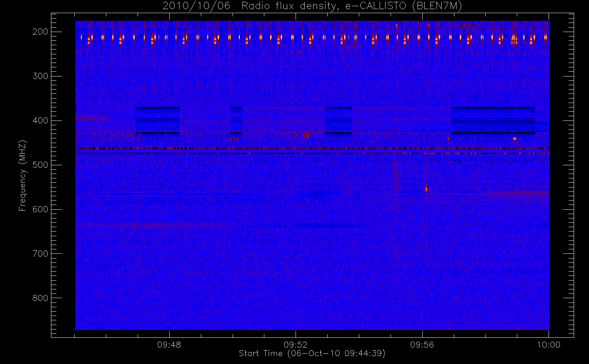Image resolution: width=589 pixels, height=364 pixels.
Task: Click the 09:56 time tick label
Action: point(422,344)
